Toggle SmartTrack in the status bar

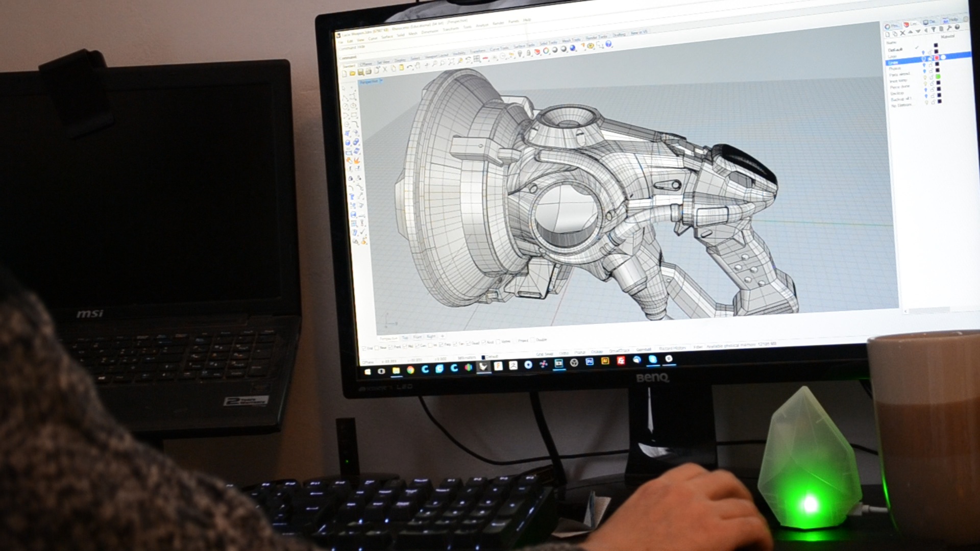tap(619, 350)
